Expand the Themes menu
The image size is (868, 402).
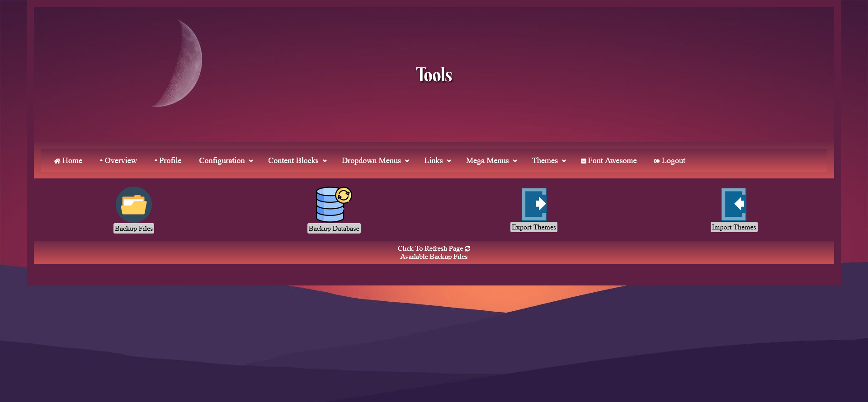[x=549, y=161]
